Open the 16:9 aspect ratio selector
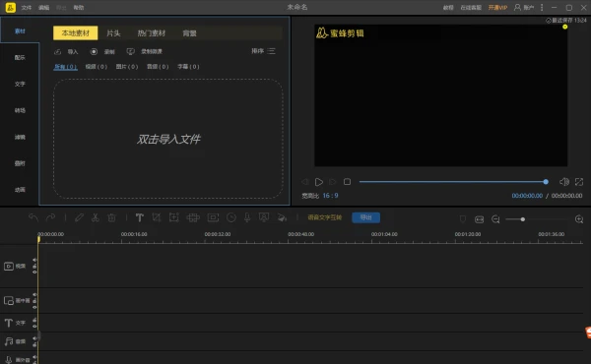The image size is (591, 364). pos(330,196)
